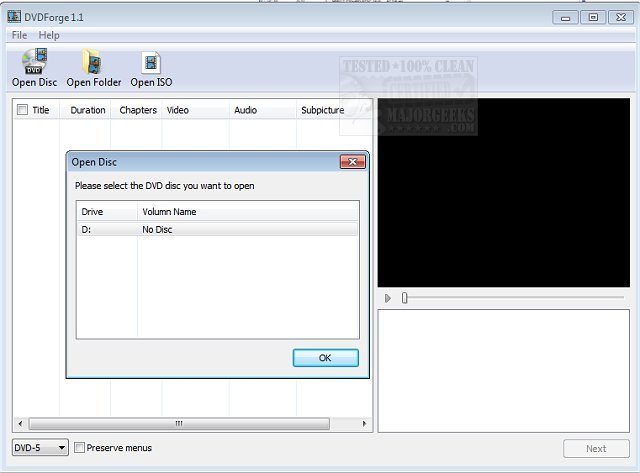Image resolution: width=640 pixels, height=473 pixels.
Task: Click the Video column header
Action: click(x=196, y=110)
